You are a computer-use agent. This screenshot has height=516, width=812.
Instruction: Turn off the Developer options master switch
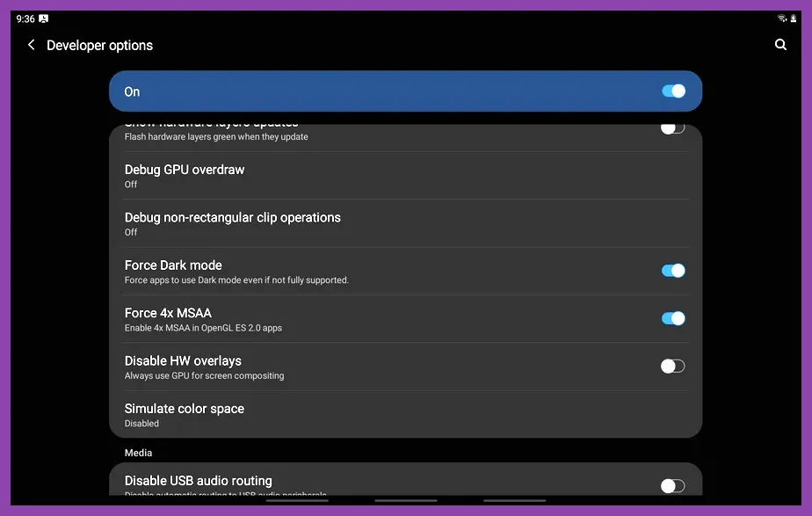click(x=673, y=91)
